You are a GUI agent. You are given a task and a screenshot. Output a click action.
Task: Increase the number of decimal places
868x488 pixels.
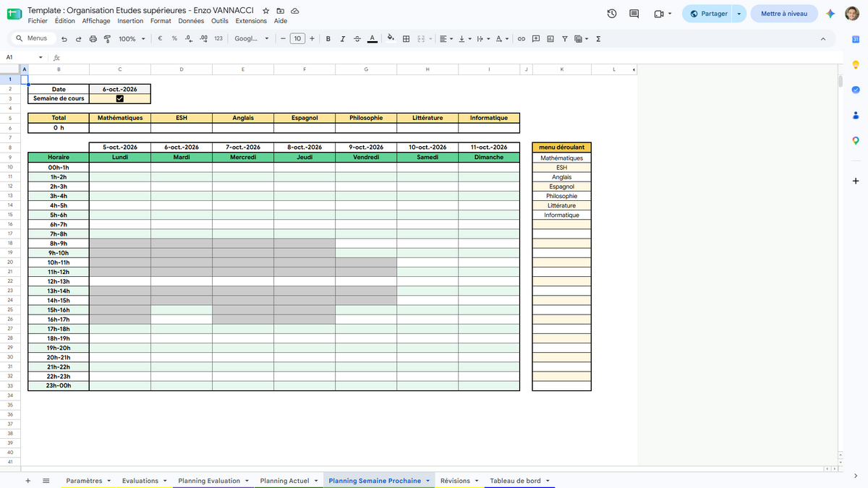pyautogui.click(x=203, y=39)
